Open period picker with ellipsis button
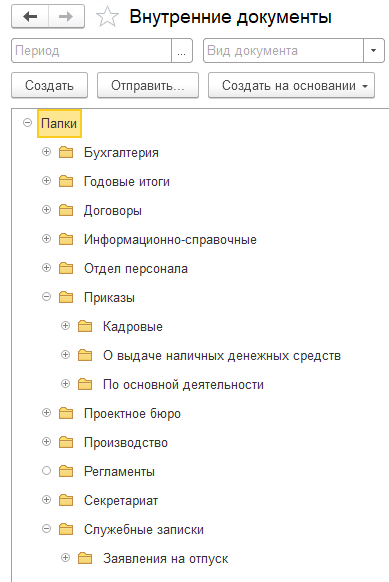The image size is (389, 582). click(x=182, y=50)
